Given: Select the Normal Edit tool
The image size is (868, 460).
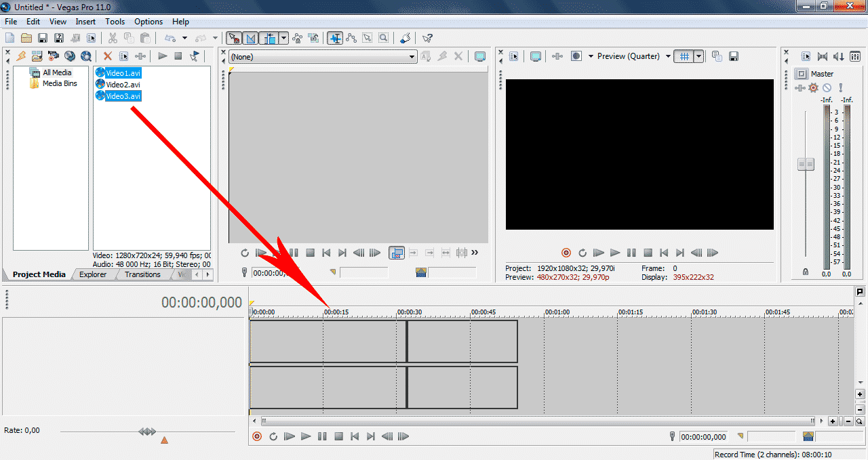Looking at the screenshot, I should (x=335, y=38).
